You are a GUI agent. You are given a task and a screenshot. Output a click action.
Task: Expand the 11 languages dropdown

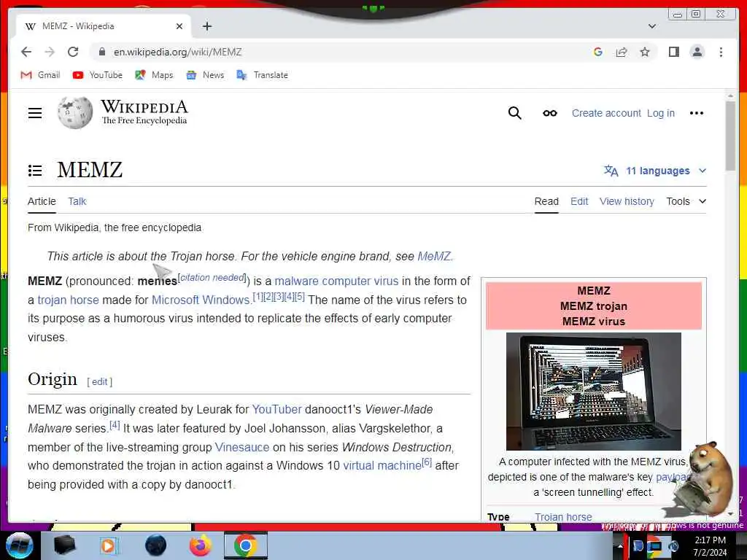point(655,171)
